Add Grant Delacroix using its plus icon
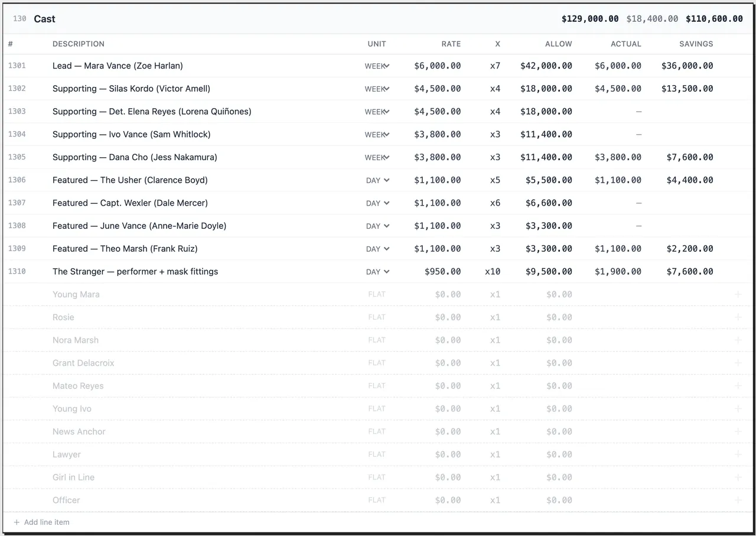This screenshot has width=756, height=536. click(738, 363)
